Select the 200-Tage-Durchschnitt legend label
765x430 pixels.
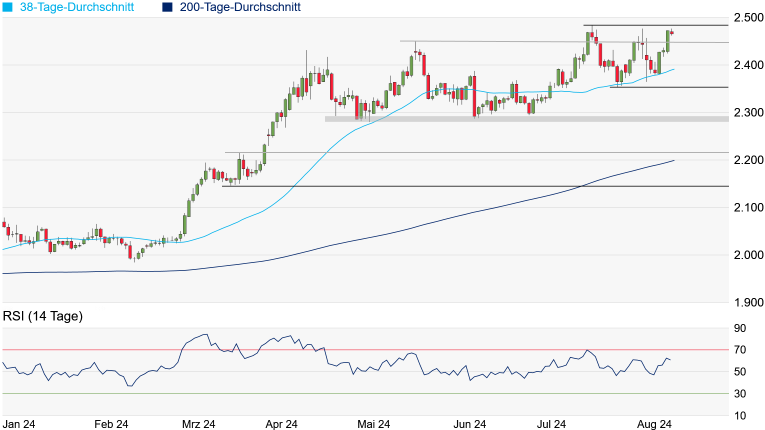242,7
